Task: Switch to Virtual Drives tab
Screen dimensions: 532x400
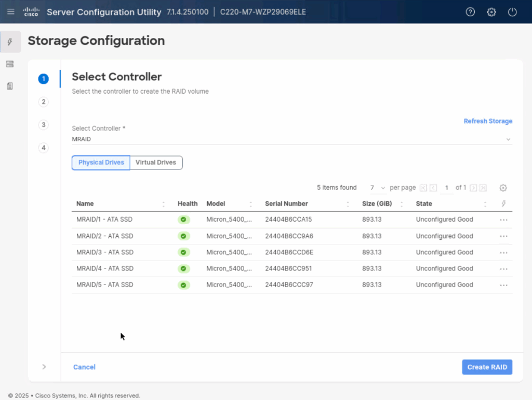Action: (156, 163)
